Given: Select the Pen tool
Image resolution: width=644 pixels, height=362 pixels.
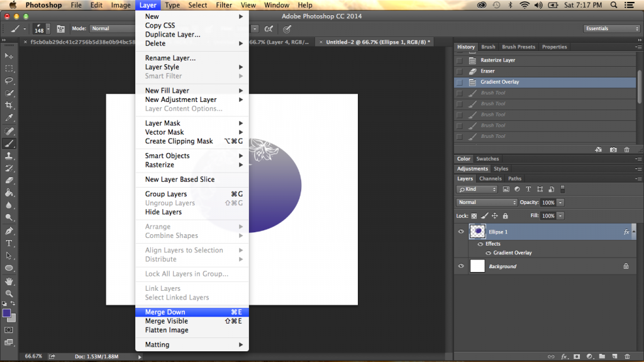Looking at the screenshot, I should [9, 231].
